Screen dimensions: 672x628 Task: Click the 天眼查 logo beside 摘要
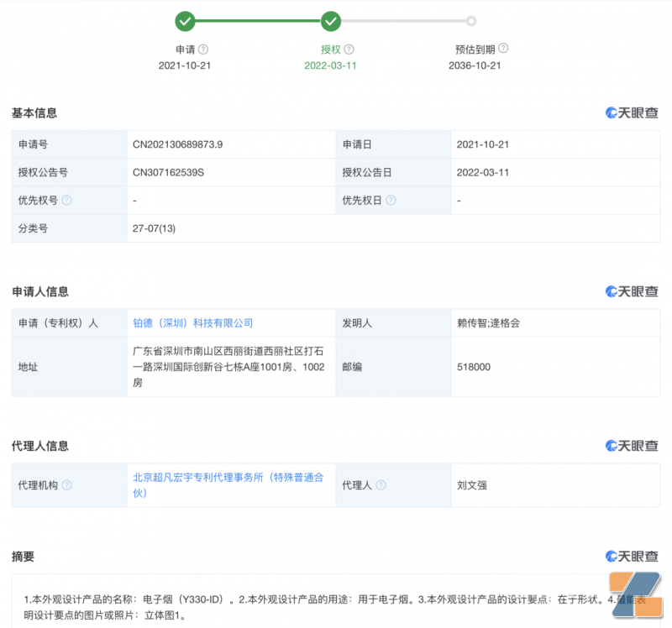[632, 557]
